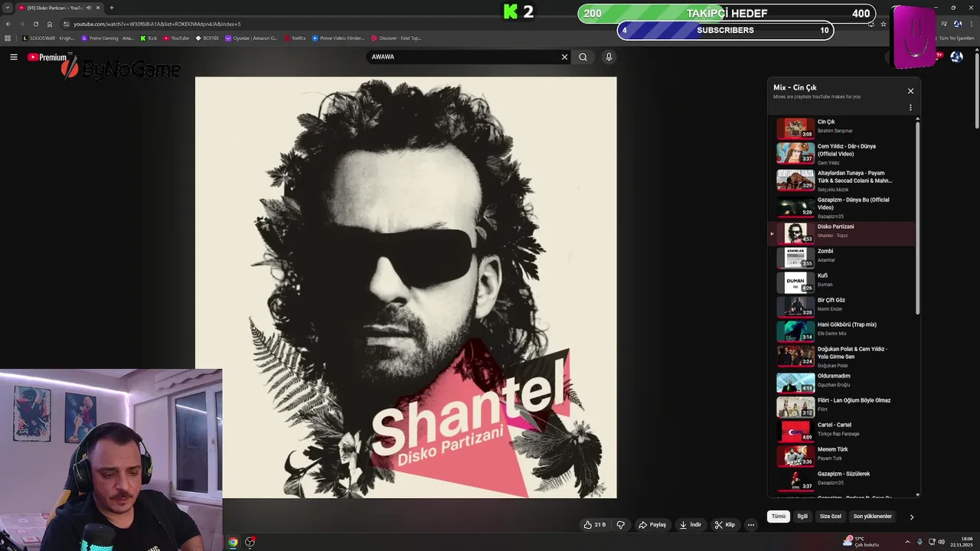Screen dimensions: 980x551
Task: Open Oyunlar | Amazon bookmark
Action: (x=251, y=37)
